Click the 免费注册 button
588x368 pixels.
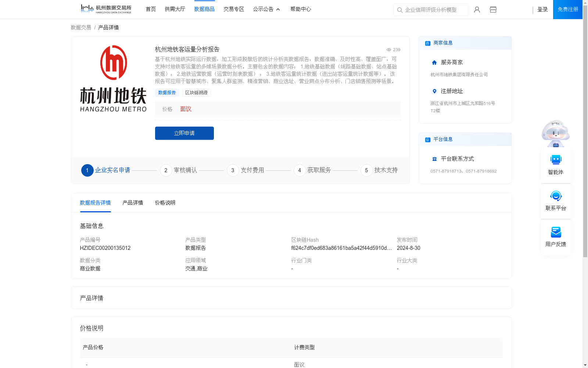click(x=568, y=10)
